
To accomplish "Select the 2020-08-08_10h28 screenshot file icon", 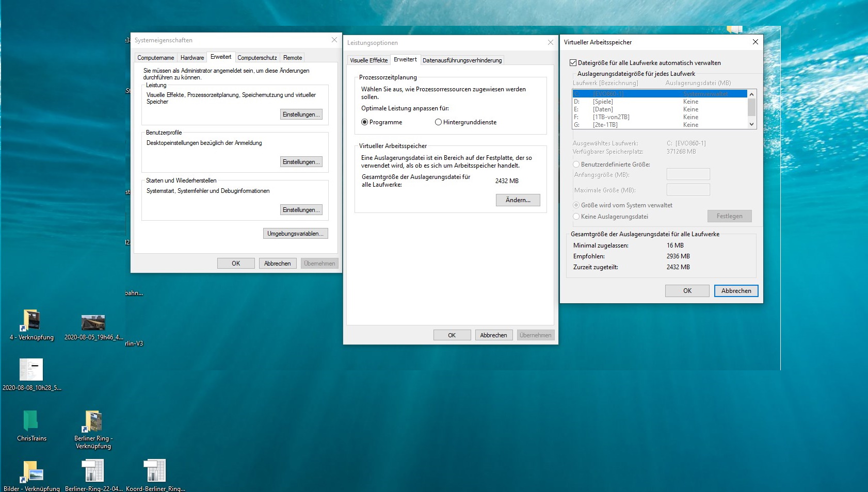I will 31,370.
